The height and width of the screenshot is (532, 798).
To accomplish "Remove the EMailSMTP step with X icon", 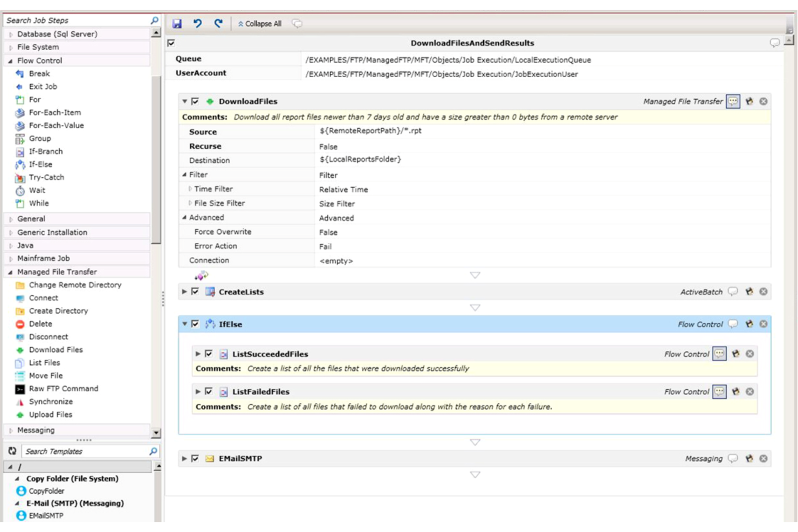I will 763,458.
